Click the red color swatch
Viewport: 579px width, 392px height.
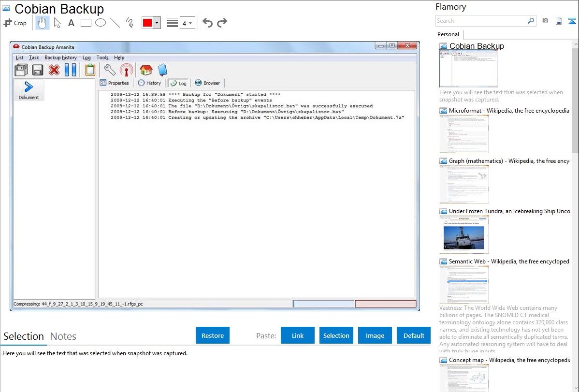pos(147,23)
